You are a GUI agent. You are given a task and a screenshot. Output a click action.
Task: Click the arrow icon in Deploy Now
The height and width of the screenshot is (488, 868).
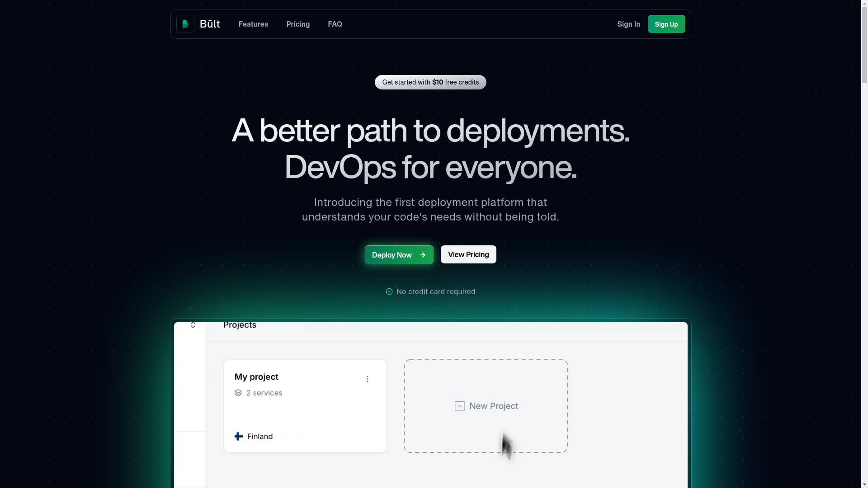[423, 255]
